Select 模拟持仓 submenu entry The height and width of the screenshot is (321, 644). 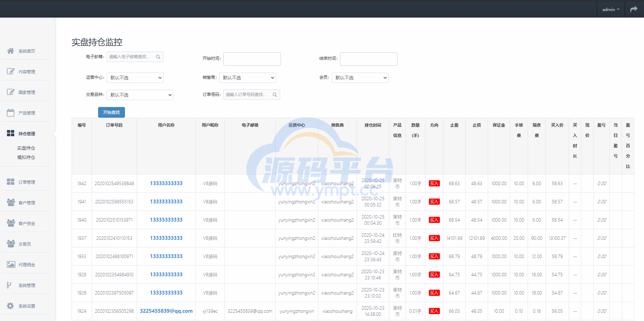point(26,157)
